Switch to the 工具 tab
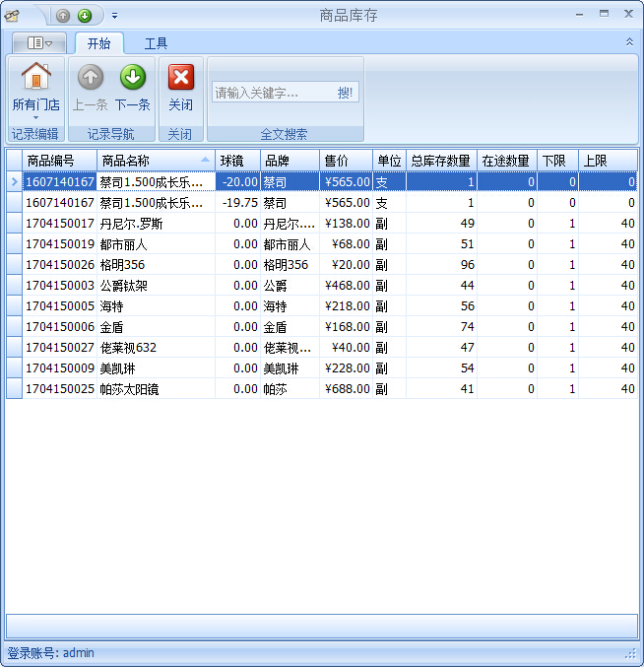The width and height of the screenshot is (644, 667). click(156, 43)
